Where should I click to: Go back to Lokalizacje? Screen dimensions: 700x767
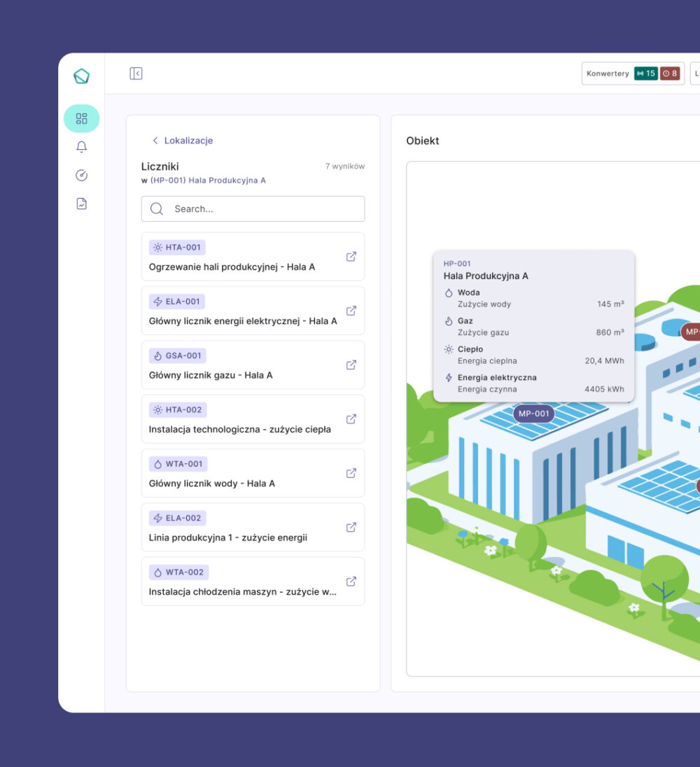coord(183,141)
